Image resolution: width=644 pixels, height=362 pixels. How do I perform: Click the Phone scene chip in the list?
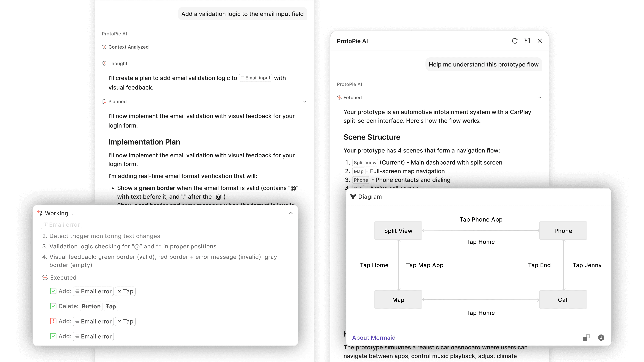[361, 180]
